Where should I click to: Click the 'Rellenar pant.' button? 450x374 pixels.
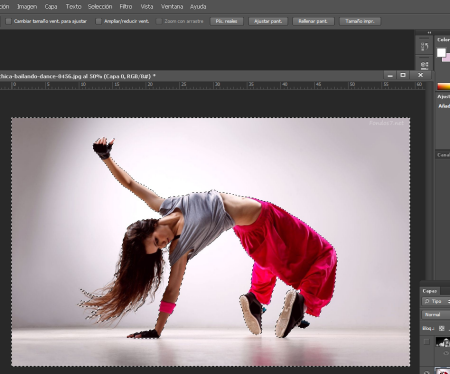click(313, 21)
